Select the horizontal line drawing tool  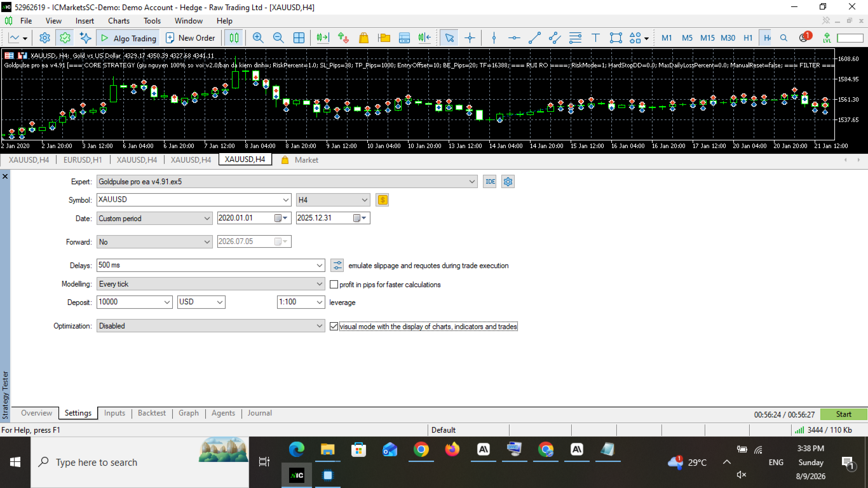tap(514, 37)
